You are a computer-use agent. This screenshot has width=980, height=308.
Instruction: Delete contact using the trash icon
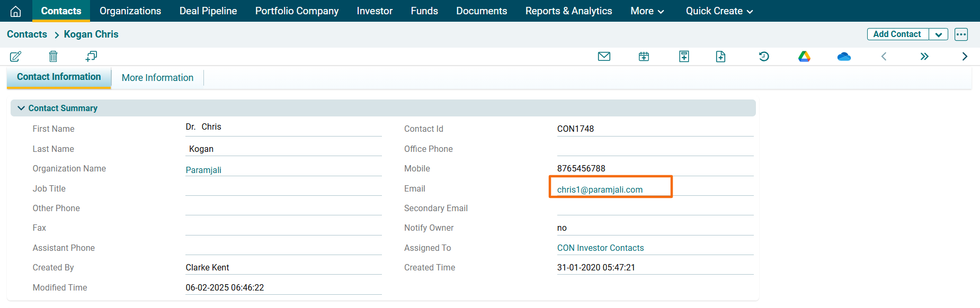point(53,57)
